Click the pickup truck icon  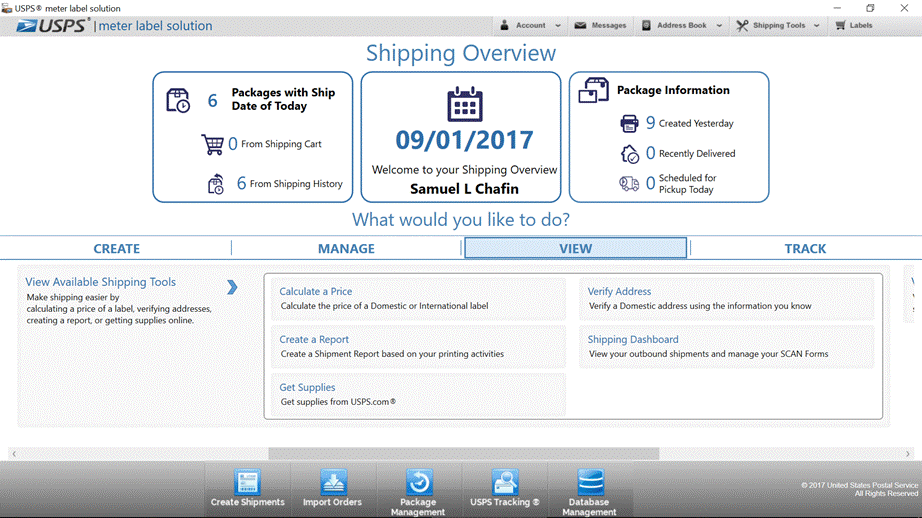[x=629, y=184]
